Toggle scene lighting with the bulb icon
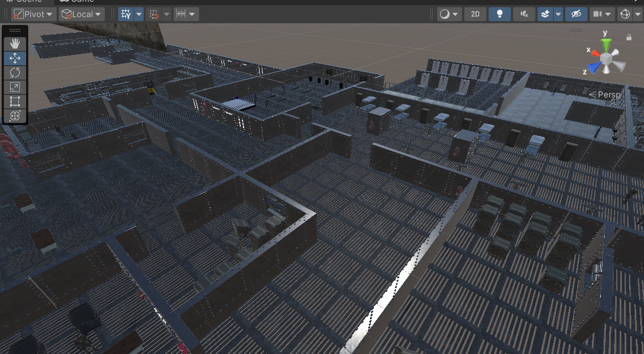 (x=499, y=14)
